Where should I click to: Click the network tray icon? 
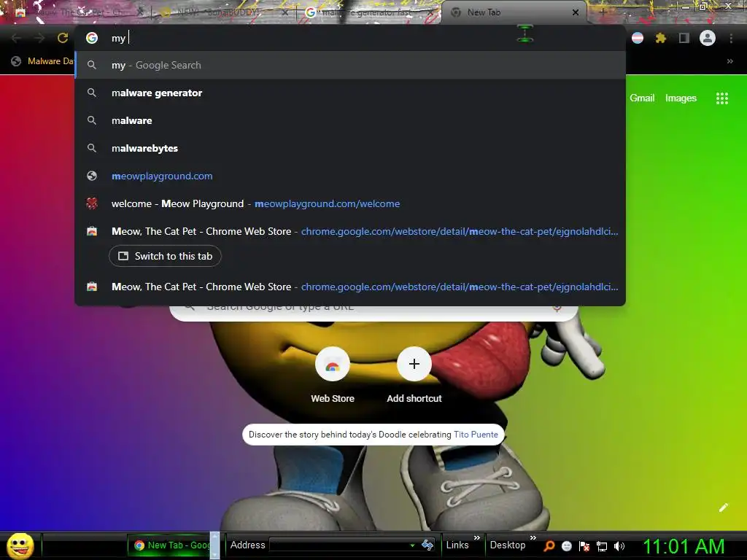tap(602, 546)
